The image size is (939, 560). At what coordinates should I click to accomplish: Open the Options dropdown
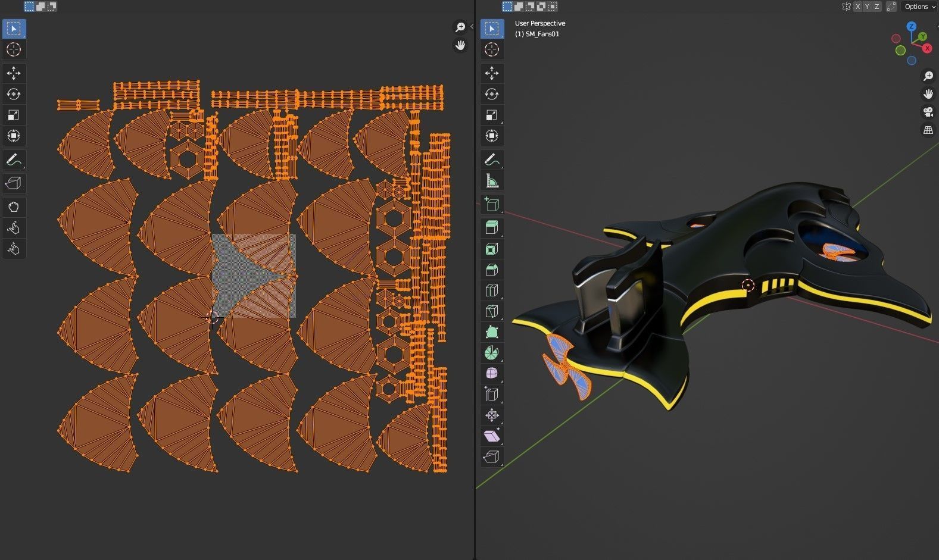click(x=920, y=7)
